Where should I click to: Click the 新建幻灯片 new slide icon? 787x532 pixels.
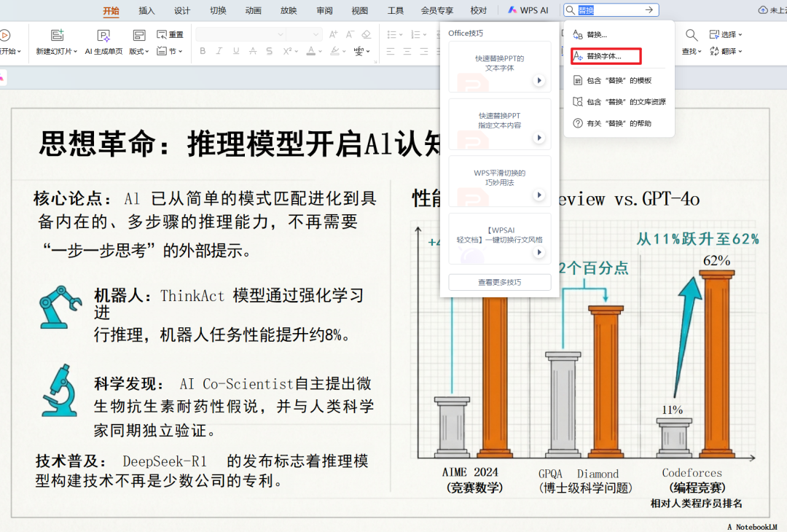[58, 35]
